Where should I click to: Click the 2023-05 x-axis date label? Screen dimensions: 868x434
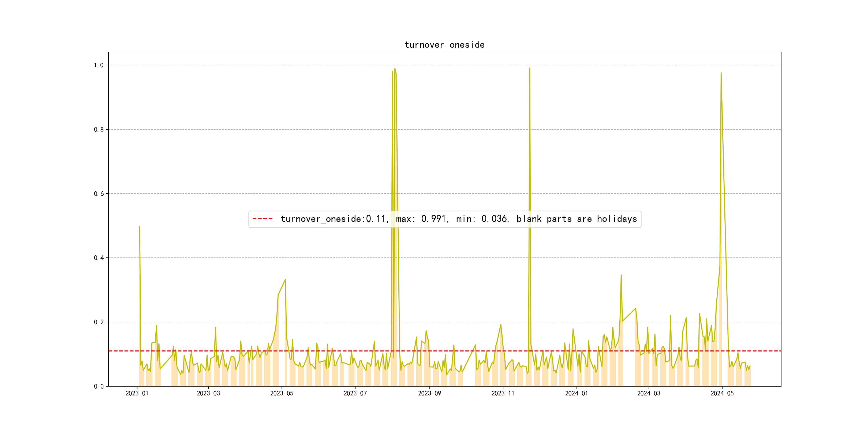pyautogui.click(x=282, y=393)
